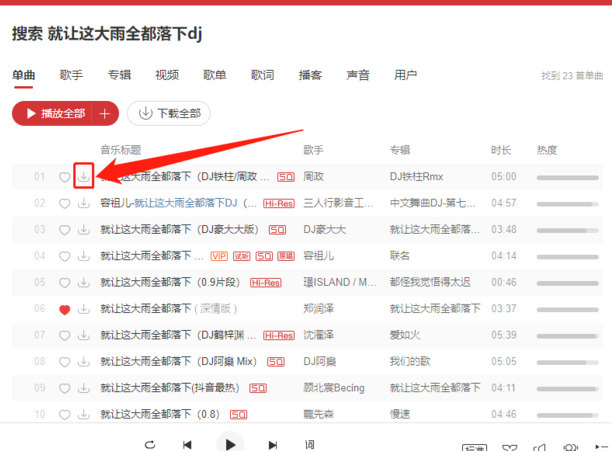Like song 08 DJ阿奥 Mix
Image resolution: width=612 pixels, height=451 pixels.
tap(64, 362)
